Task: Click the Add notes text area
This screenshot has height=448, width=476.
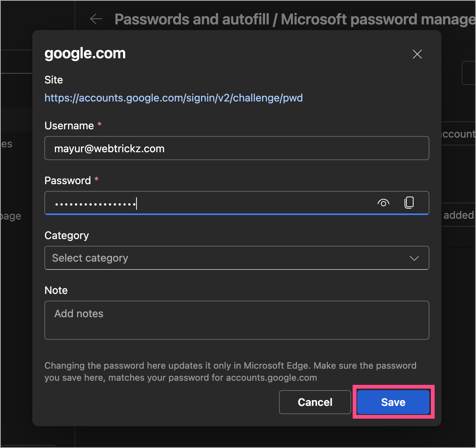Action: pos(236,320)
